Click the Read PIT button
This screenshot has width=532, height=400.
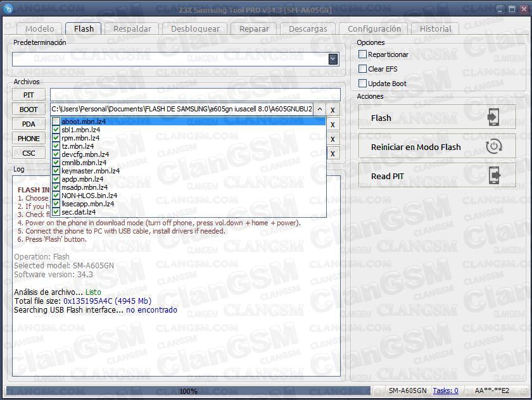[x=437, y=176]
